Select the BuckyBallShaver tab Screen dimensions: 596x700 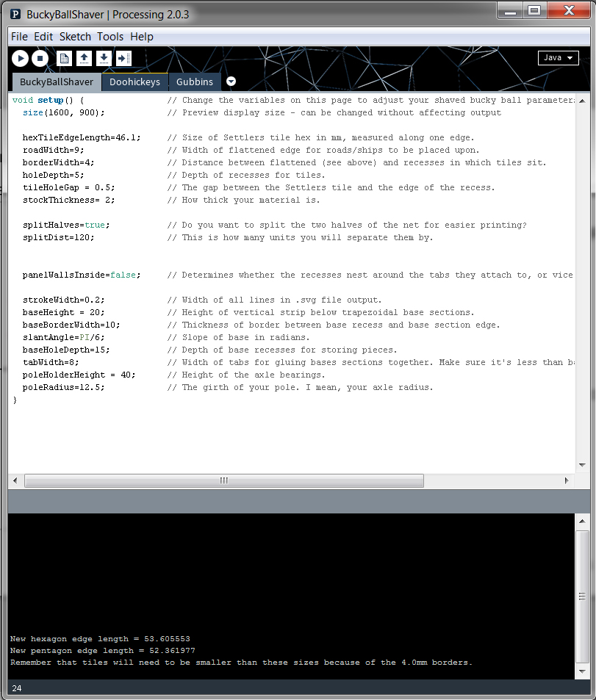pyautogui.click(x=57, y=82)
